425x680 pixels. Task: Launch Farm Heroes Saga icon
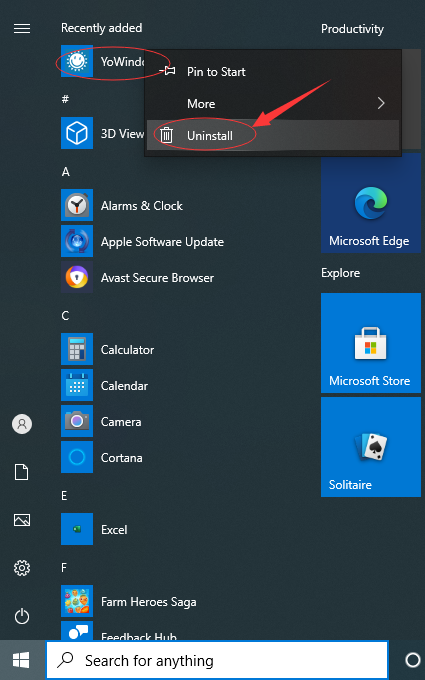click(x=77, y=601)
